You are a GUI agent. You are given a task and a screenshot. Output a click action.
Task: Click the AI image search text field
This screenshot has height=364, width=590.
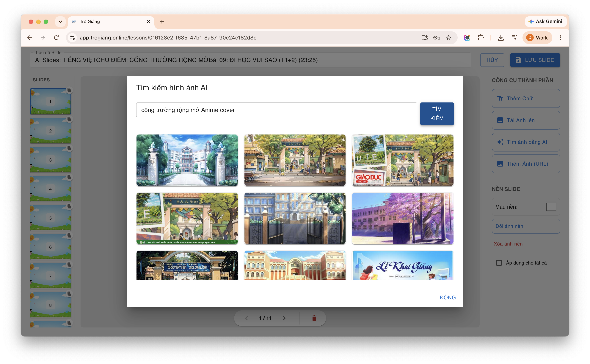tap(277, 110)
